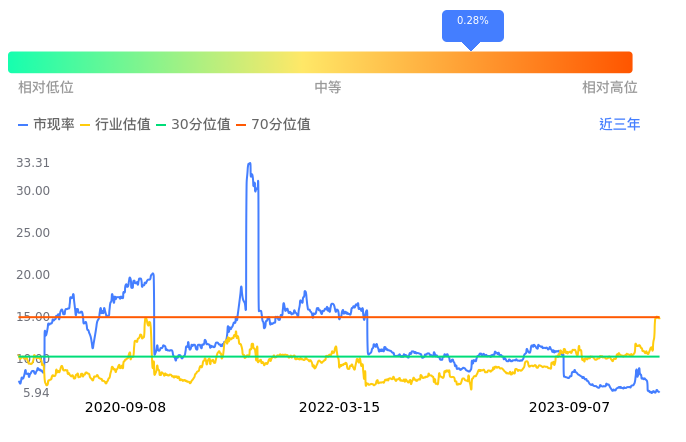Click the 0.28% percentile indicator bubble

click(472, 22)
